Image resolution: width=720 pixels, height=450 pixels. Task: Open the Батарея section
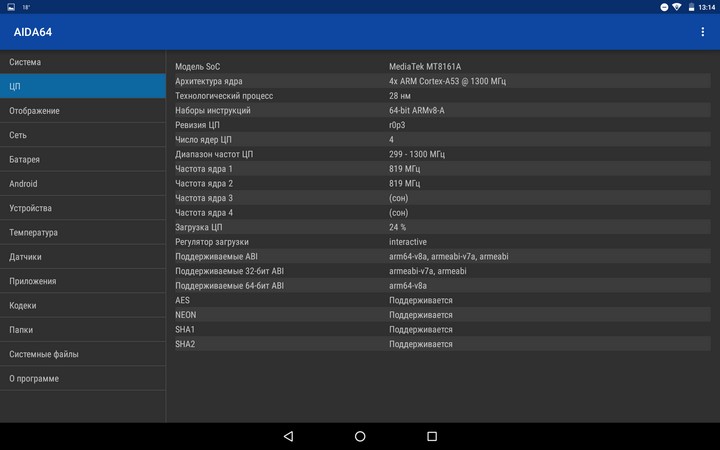(x=83, y=159)
